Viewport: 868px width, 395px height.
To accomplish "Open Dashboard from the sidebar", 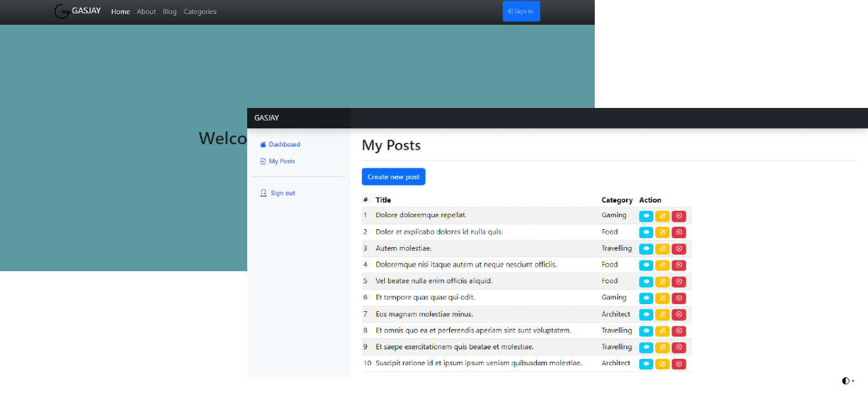I will (283, 145).
